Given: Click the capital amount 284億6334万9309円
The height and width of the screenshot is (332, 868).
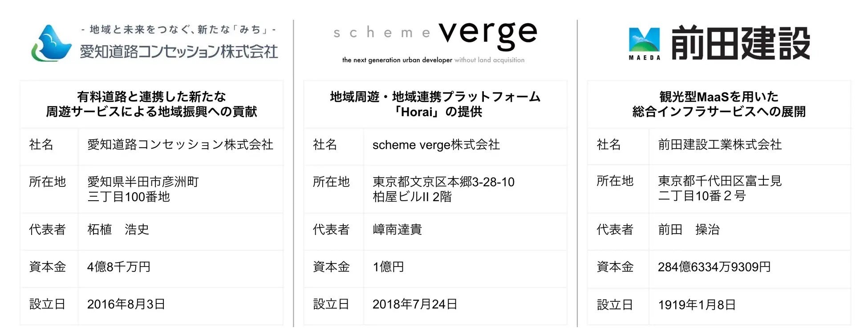Looking at the screenshot, I should 714,267.
